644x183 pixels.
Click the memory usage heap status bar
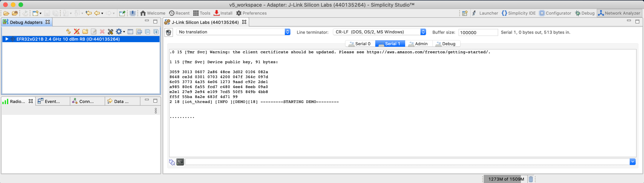point(506,179)
